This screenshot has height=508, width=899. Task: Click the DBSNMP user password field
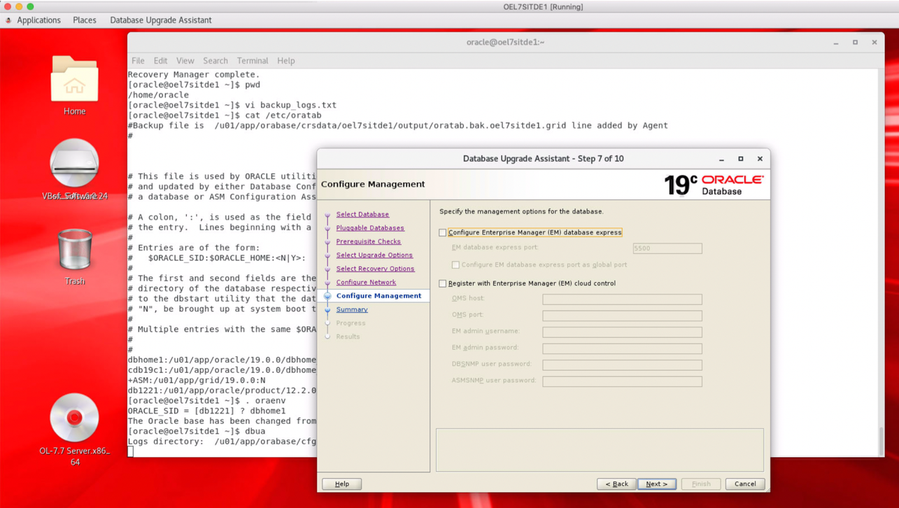tap(622, 365)
